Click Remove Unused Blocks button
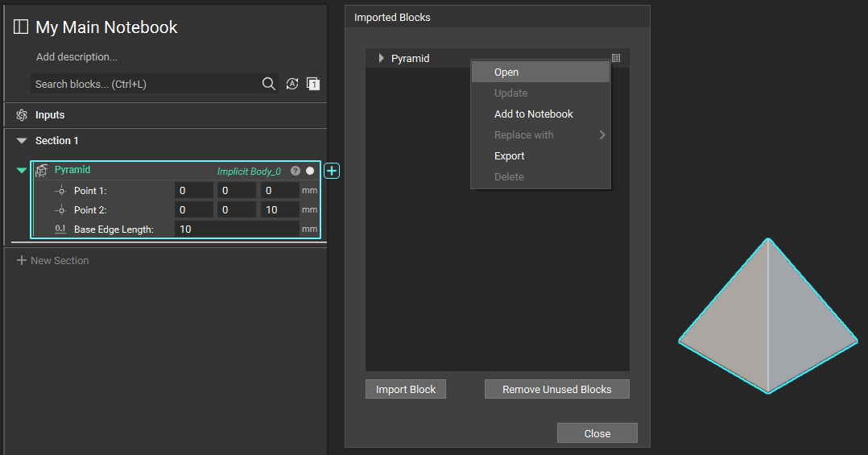This screenshot has height=455, width=868. point(557,389)
